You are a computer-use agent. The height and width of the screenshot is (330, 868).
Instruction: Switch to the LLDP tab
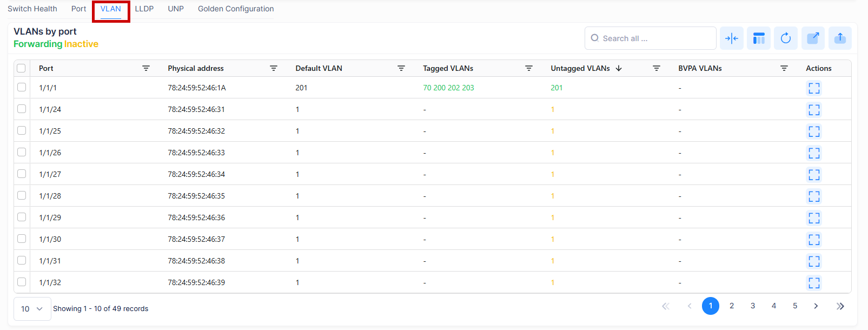tap(144, 9)
